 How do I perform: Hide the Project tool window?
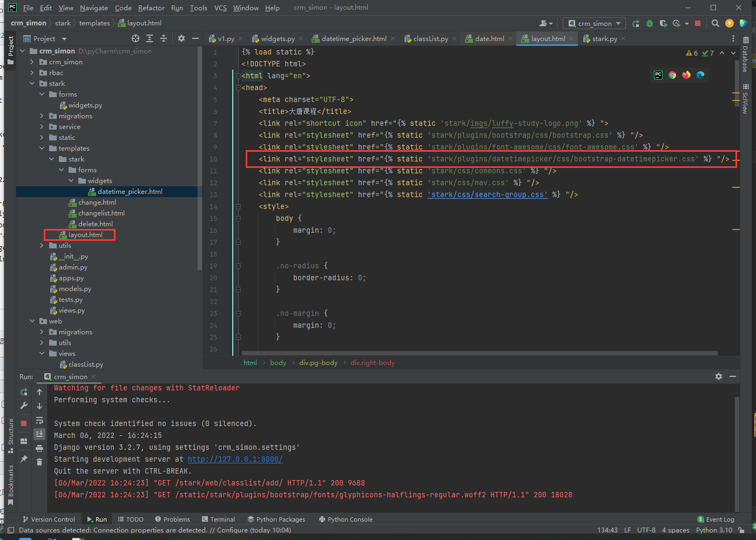point(195,38)
